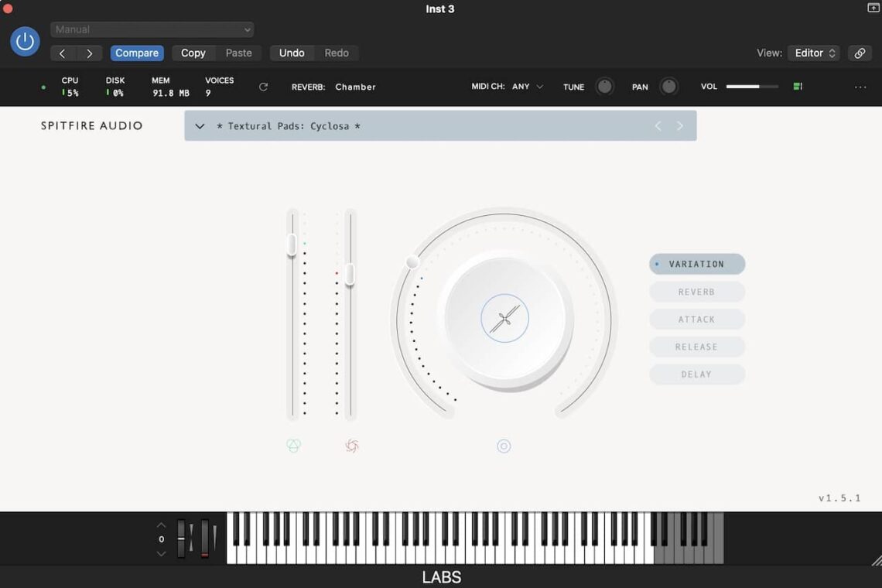Select the Variation knob assignment
This screenshot has height=588, width=882.
[696, 264]
